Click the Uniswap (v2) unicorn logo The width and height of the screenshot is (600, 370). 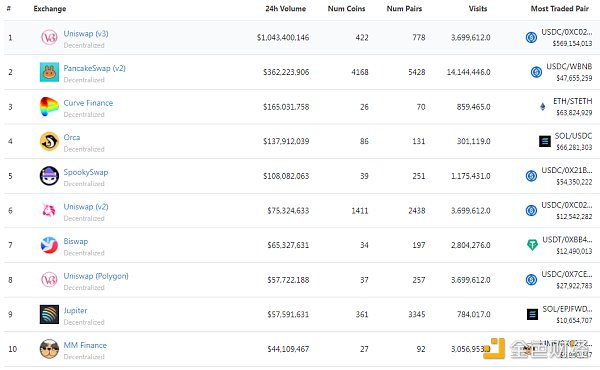coord(49,210)
